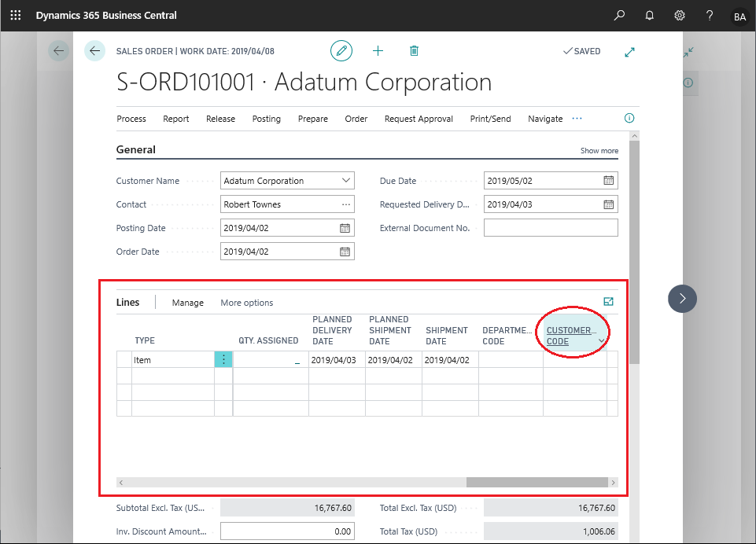
Task: Open the Report menu
Action: (x=176, y=119)
